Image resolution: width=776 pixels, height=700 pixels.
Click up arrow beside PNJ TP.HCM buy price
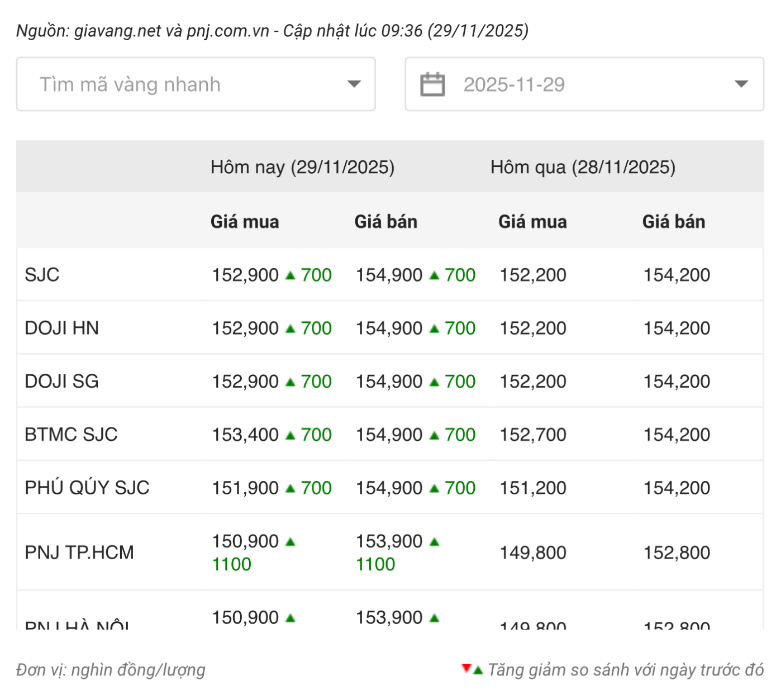tap(290, 541)
